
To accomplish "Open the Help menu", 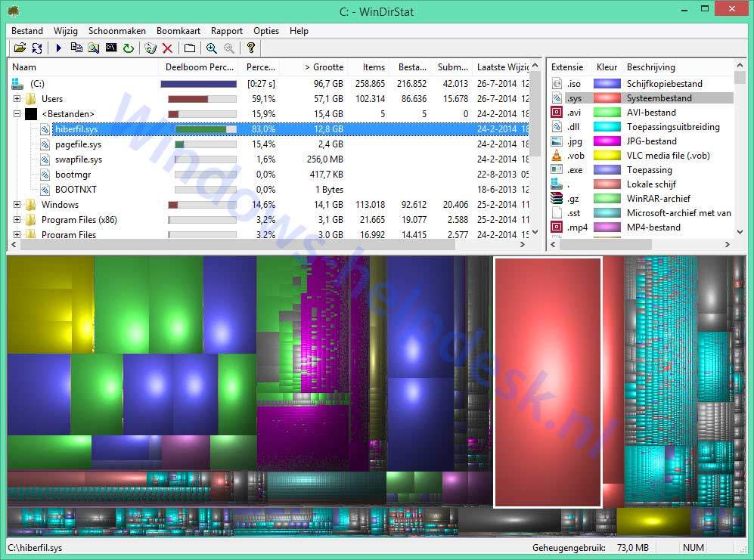I will (x=299, y=31).
